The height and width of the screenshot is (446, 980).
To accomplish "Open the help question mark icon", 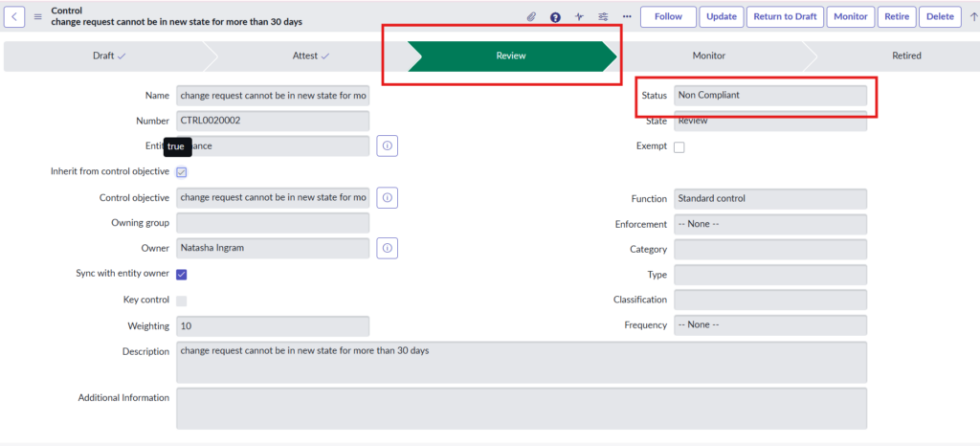I will 555,16.
